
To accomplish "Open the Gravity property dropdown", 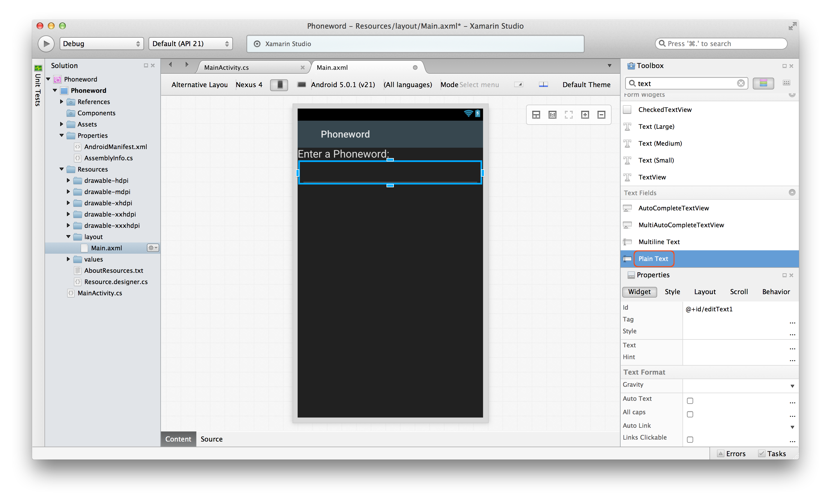I will pyautogui.click(x=792, y=386).
